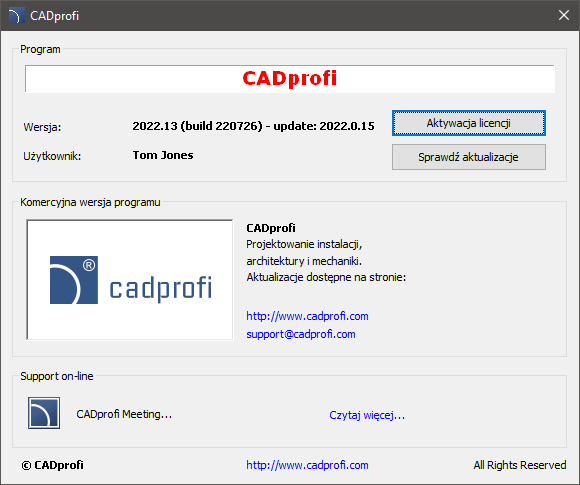Image resolution: width=580 pixels, height=485 pixels.
Task: Click the user name Tom Jones
Action: coord(163,155)
